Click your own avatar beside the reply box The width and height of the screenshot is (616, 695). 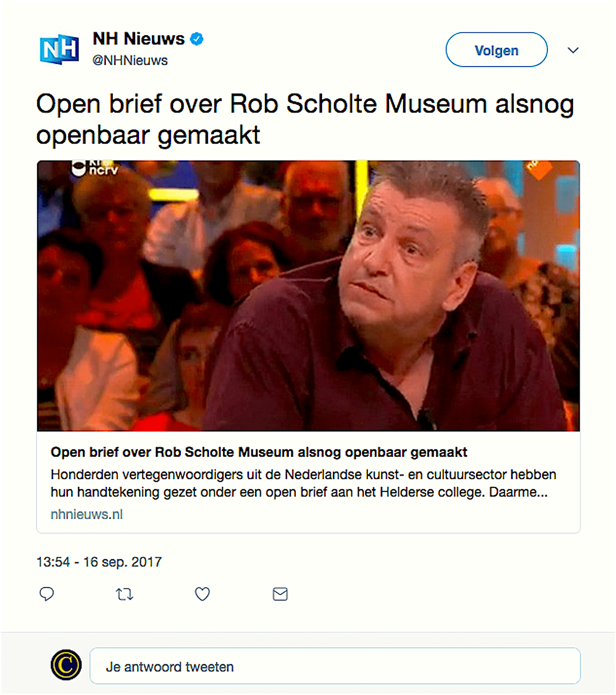tap(66, 665)
